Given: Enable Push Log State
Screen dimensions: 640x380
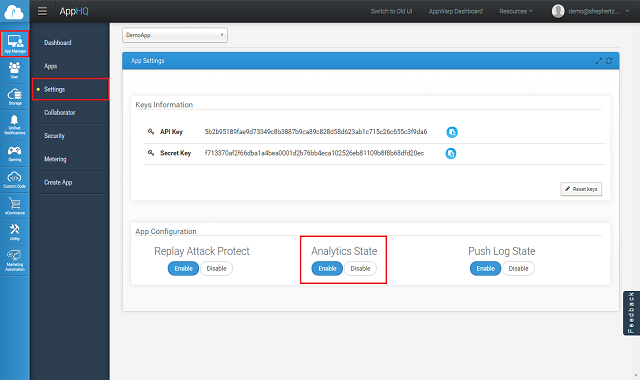Looking at the screenshot, I should tap(485, 269).
